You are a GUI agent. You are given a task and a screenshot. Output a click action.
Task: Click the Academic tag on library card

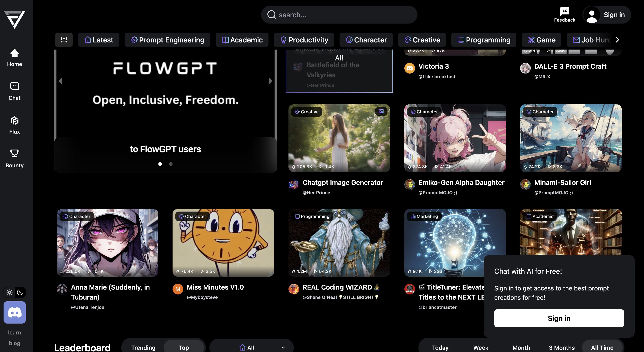click(x=540, y=216)
